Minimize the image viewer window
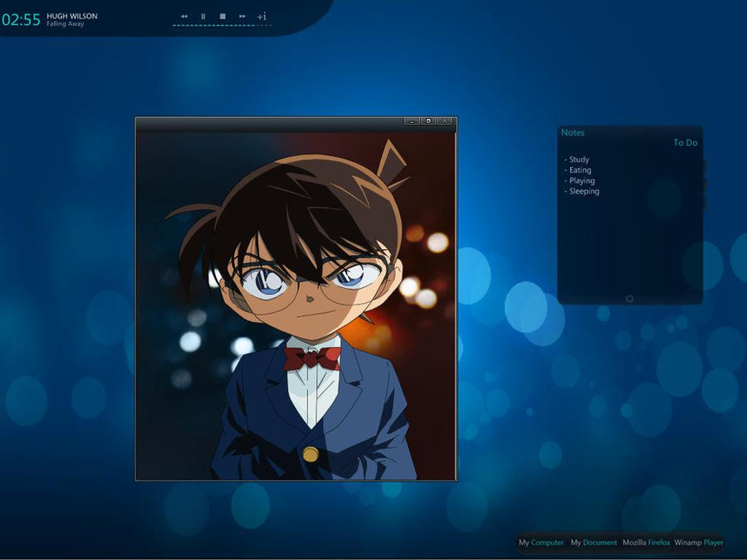This screenshot has height=560, width=747. (x=412, y=121)
